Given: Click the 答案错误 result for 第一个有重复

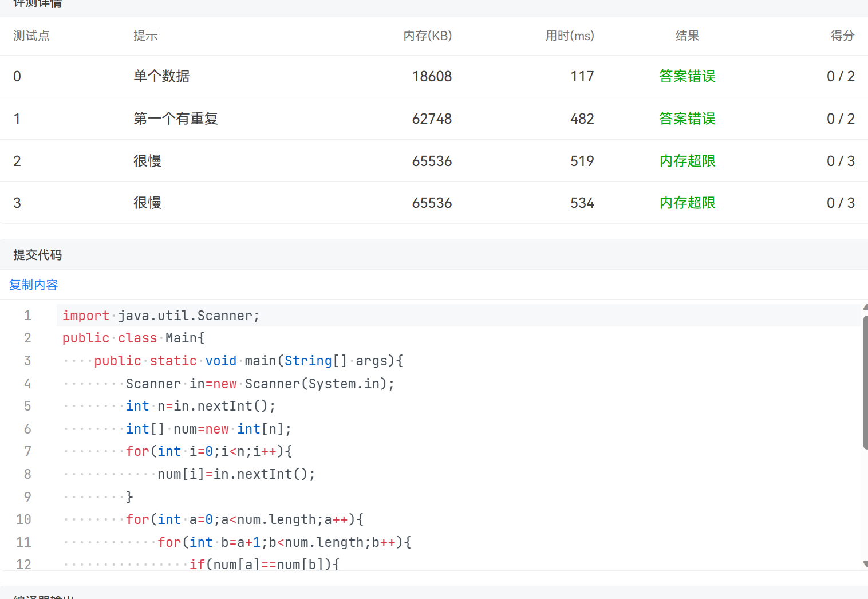Looking at the screenshot, I should 687,119.
